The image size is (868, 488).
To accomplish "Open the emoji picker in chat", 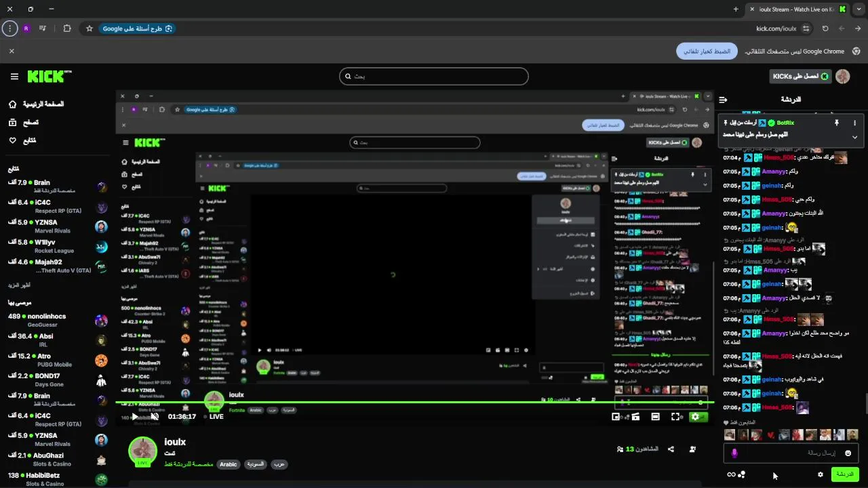I will point(848,453).
